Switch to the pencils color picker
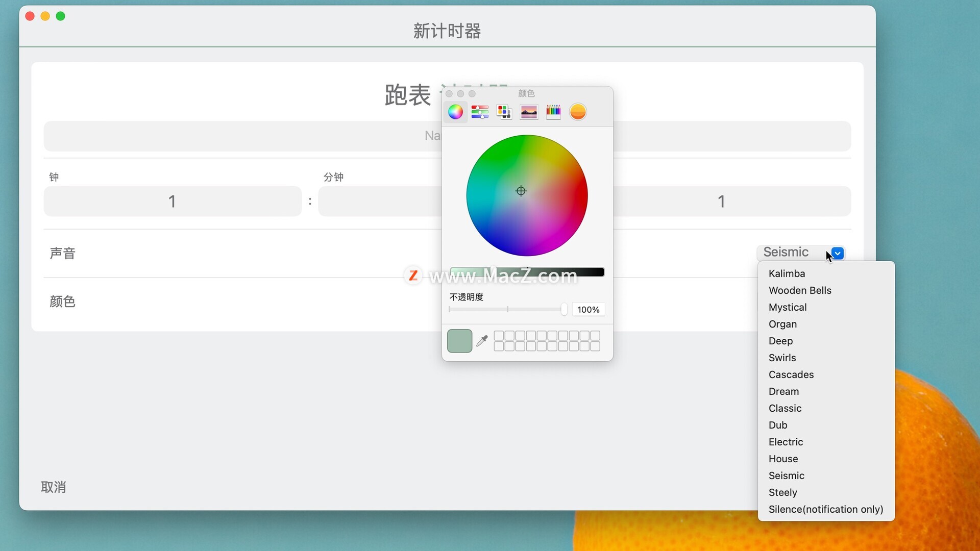 (553, 112)
